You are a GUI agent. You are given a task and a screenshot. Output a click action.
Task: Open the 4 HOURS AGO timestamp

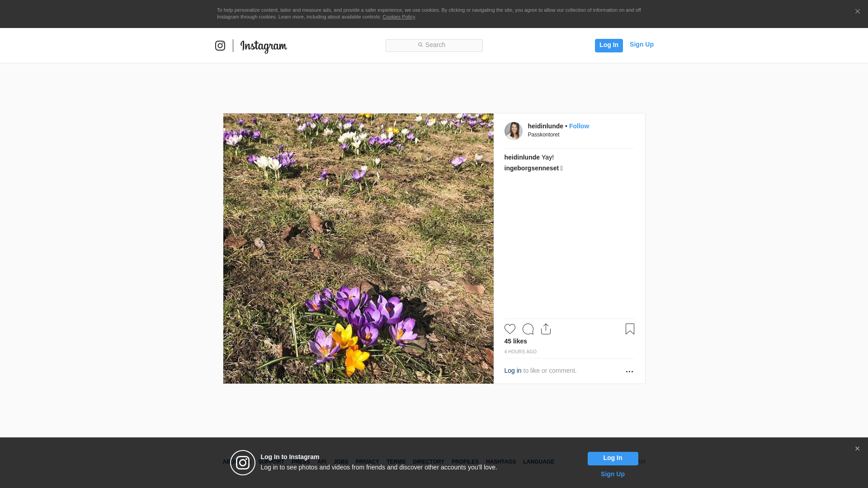point(520,352)
